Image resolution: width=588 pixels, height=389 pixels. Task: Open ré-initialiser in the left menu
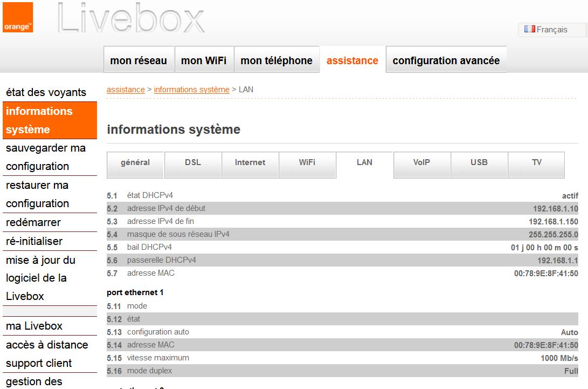point(34,241)
